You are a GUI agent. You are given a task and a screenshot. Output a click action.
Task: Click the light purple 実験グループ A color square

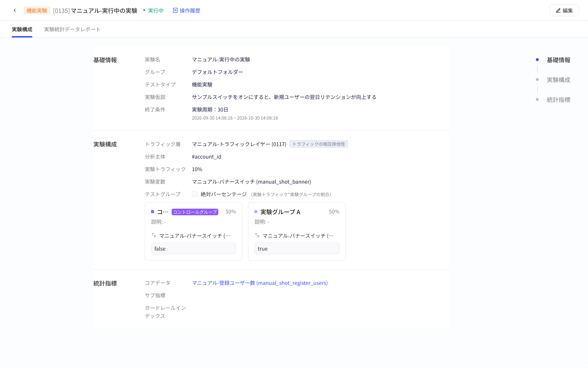256,211
